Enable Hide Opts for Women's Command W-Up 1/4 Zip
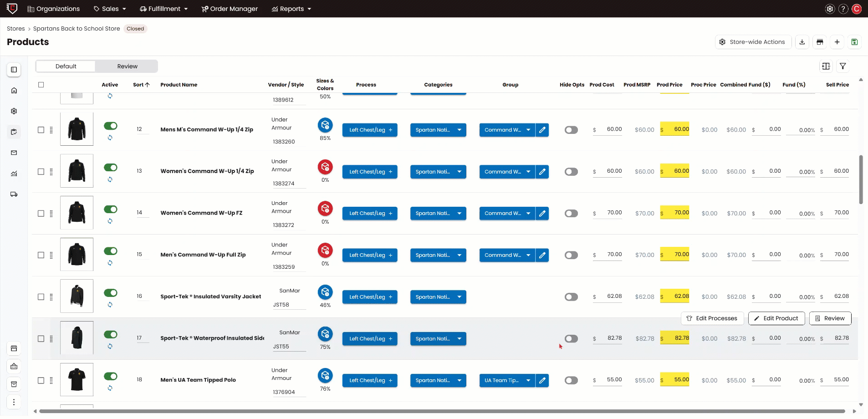This screenshot has height=419, width=868. [571, 172]
